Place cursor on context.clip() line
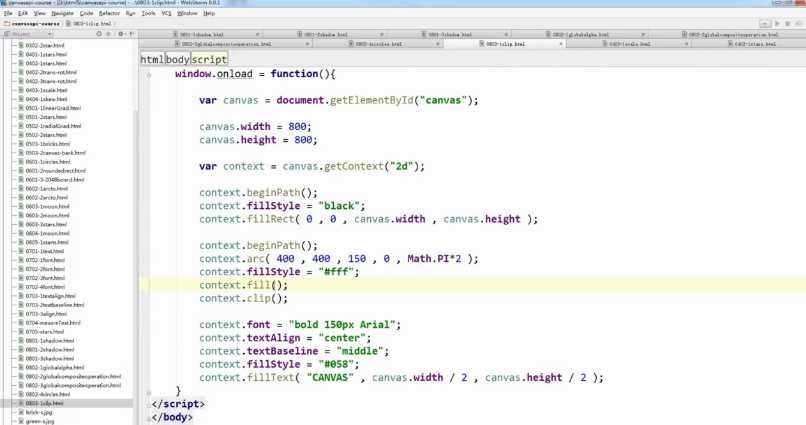Viewport: 806px width, 425px height. click(x=244, y=299)
